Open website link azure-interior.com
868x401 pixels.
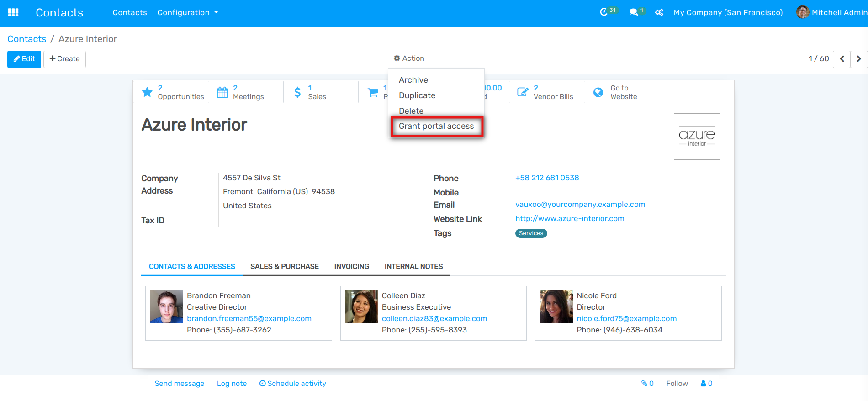coord(570,219)
